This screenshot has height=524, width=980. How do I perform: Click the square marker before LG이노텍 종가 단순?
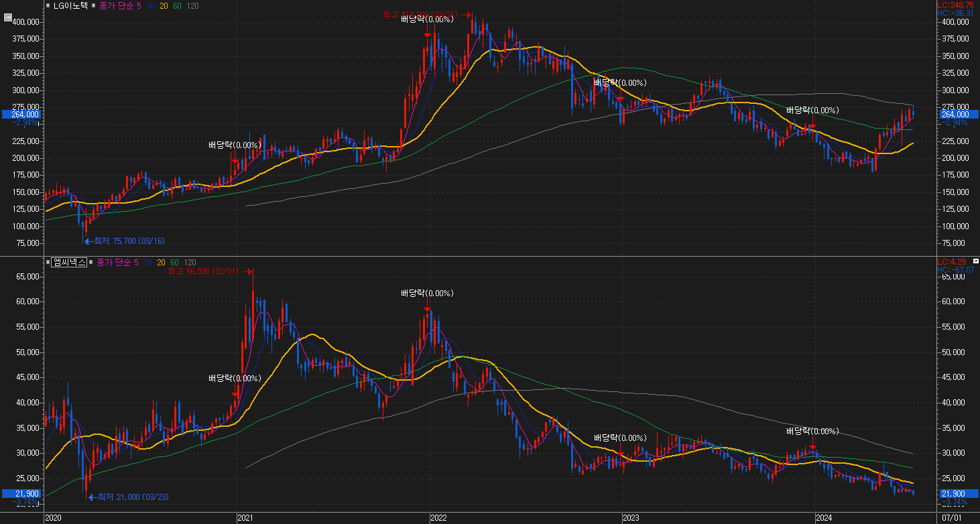pyautogui.click(x=94, y=5)
